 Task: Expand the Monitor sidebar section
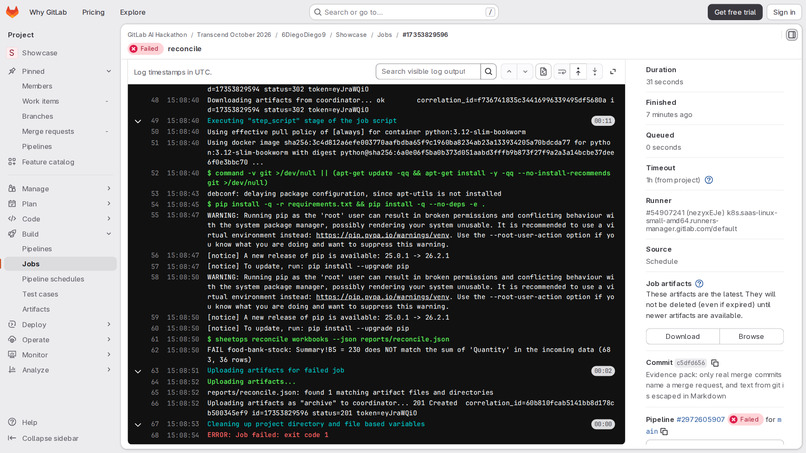click(x=59, y=355)
